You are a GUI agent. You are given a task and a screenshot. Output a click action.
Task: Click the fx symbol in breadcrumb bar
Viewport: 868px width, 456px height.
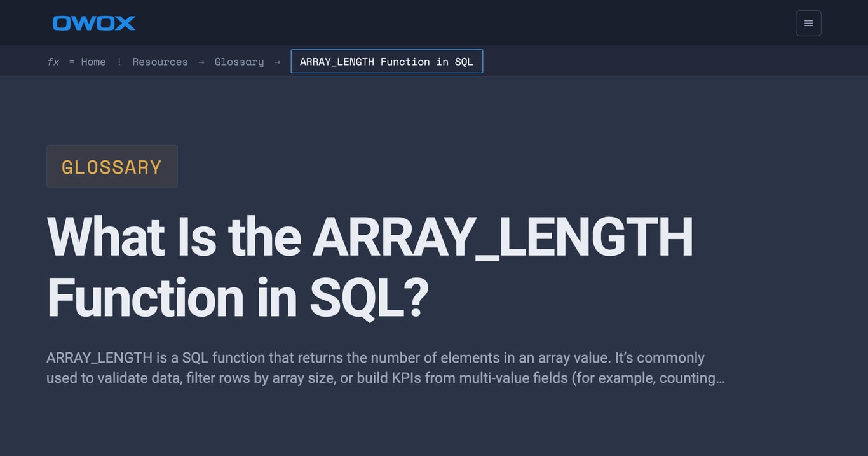[x=53, y=62]
